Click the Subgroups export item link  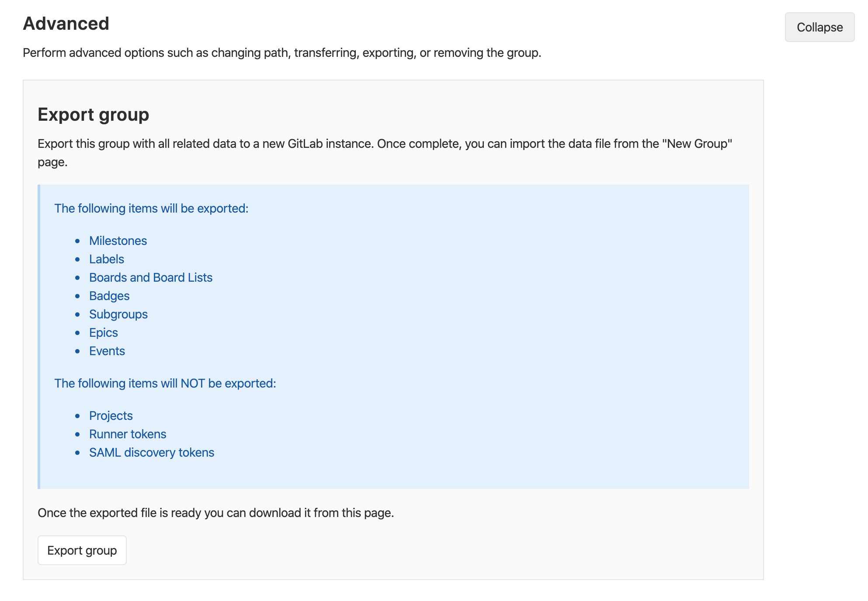coord(119,314)
